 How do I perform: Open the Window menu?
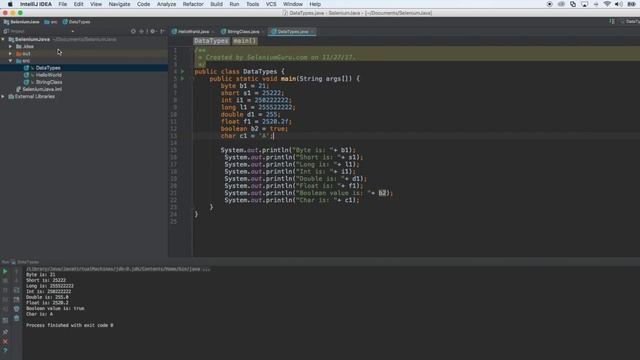[293, 4]
